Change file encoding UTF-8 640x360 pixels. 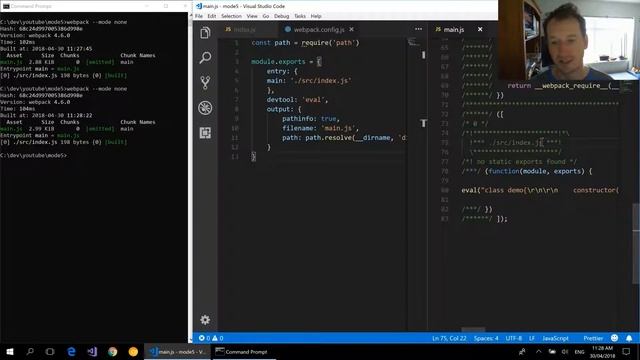[x=513, y=338]
